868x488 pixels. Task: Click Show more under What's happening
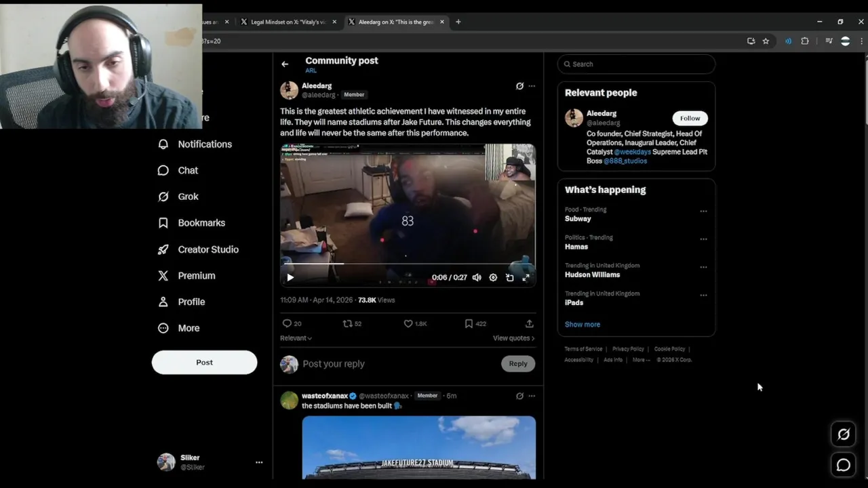click(x=583, y=324)
